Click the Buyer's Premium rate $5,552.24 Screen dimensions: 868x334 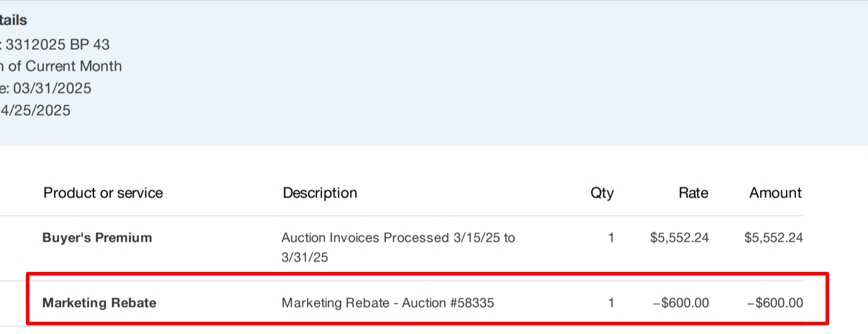[679, 238]
